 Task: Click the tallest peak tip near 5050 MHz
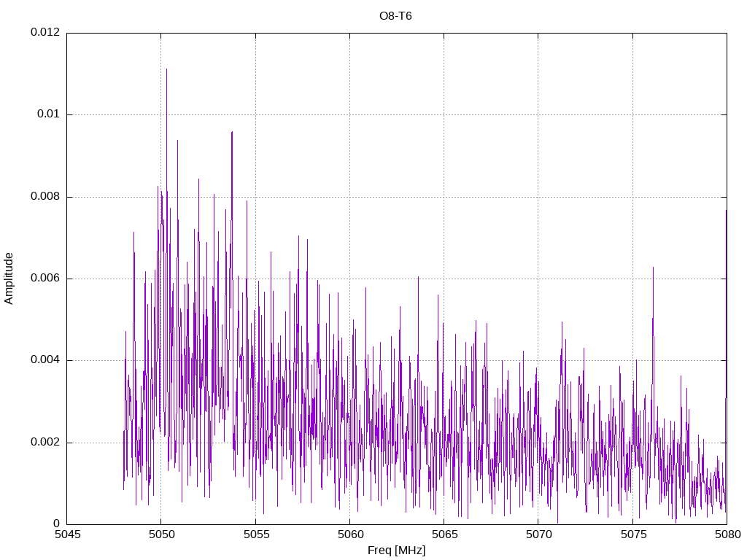point(166,69)
